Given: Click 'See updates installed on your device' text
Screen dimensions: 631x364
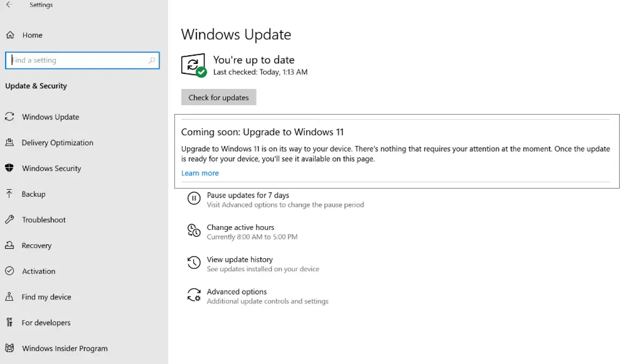Looking at the screenshot, I should (x=263, y=269).
